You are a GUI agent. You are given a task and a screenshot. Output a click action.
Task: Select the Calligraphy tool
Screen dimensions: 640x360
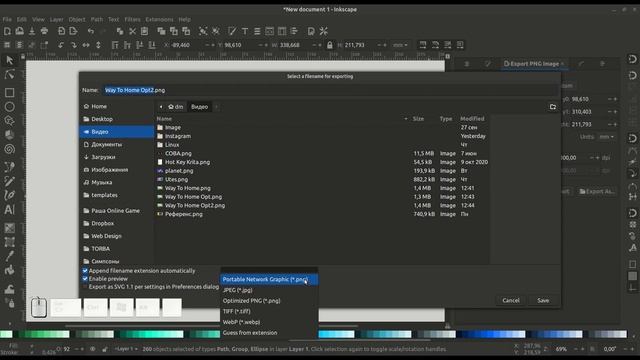[x=9, y=195]
